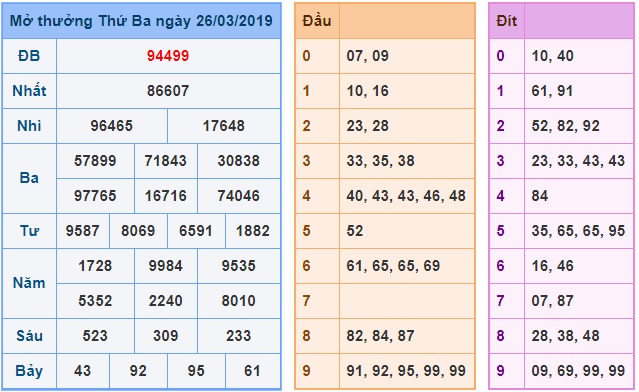Image resolution: width=639 pixels, height=392 pixels.
Task: Click first prize number 86607
Action: [x=168, y=91]
